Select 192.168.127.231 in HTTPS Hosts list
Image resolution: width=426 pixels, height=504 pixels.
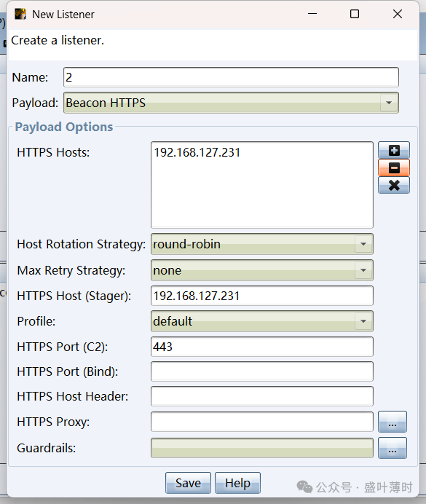click(197, 152)
